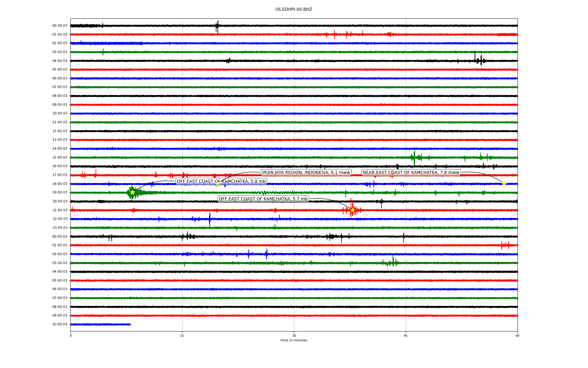Click the Irian Jaya event star marker
The image size is (588, 368).
pos(217,184)
